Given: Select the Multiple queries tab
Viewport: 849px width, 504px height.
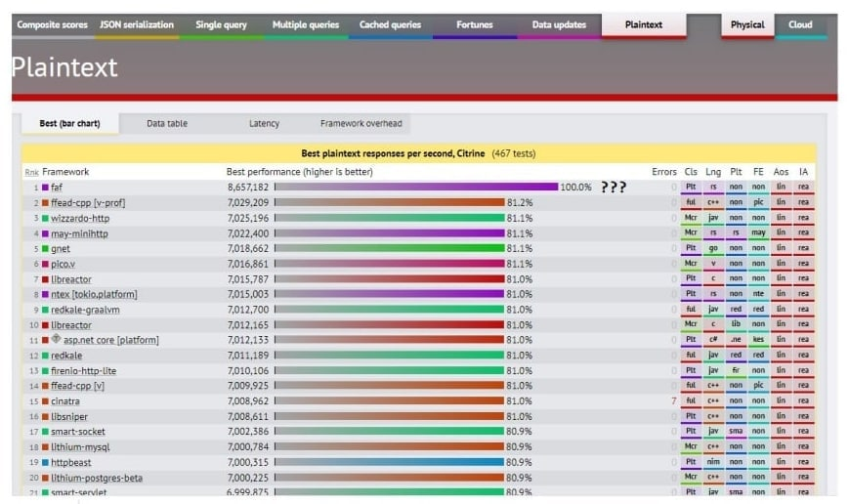Looking at the screenshot, I should [306, 24].
